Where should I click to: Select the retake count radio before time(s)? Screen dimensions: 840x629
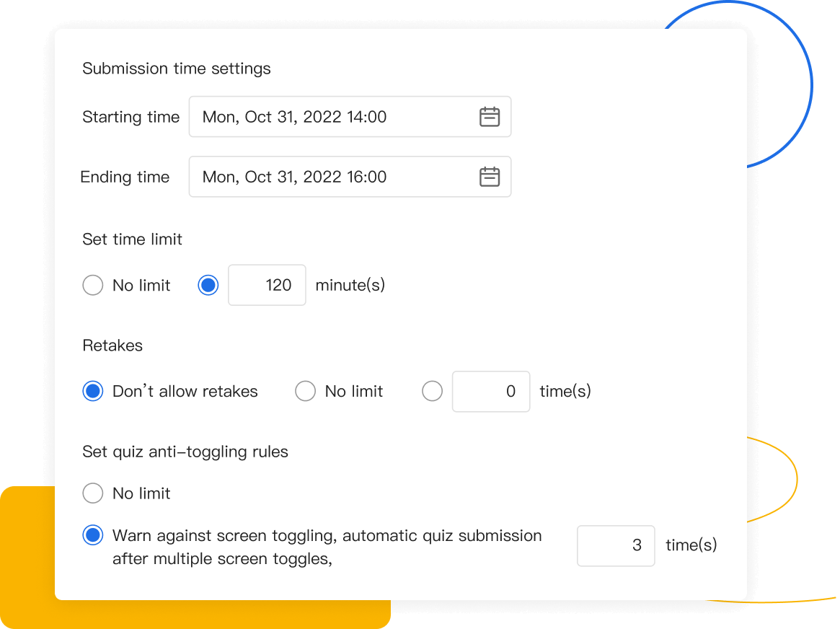click(432, 392)
